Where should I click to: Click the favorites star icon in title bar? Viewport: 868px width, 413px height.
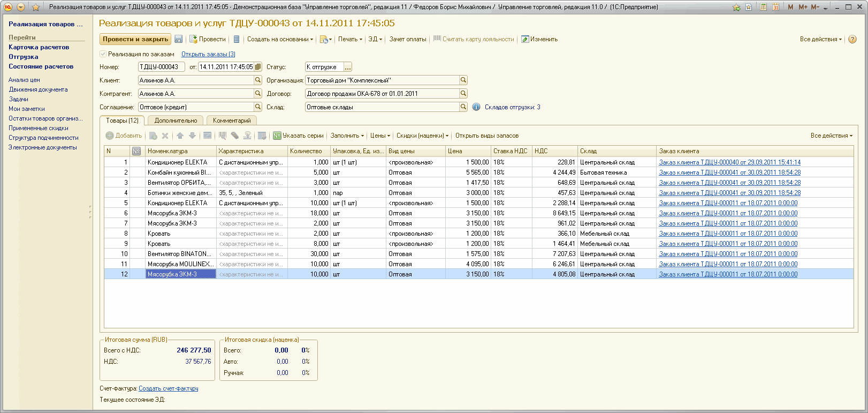tap(36, 7)
